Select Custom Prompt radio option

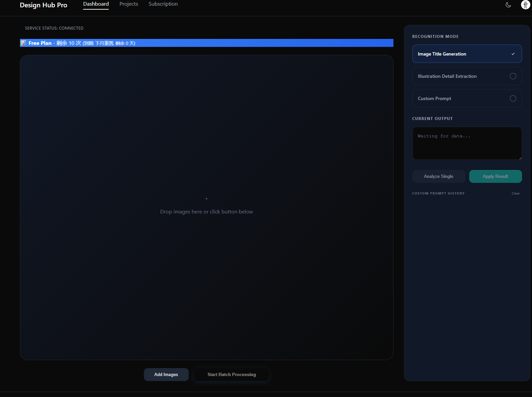(x=513, y=98)
